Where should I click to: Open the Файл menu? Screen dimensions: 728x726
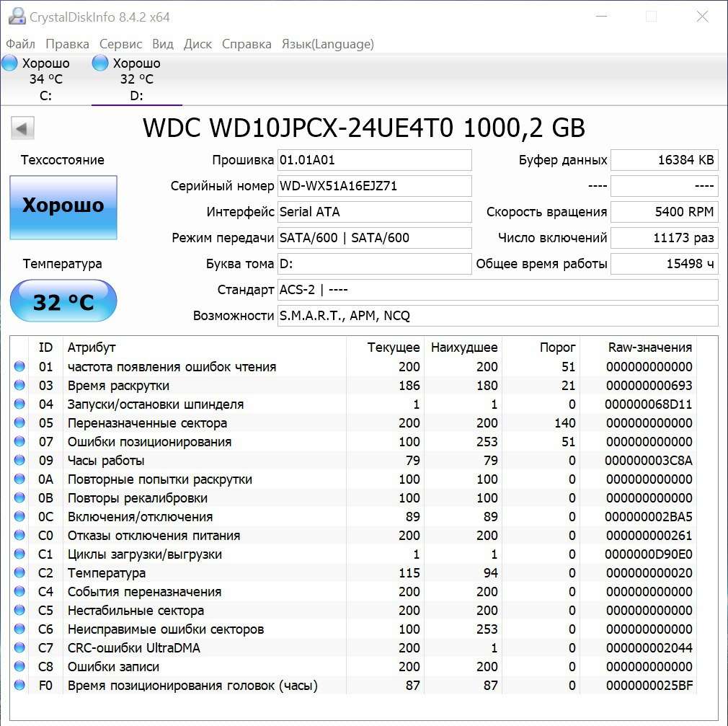[20, 44]
